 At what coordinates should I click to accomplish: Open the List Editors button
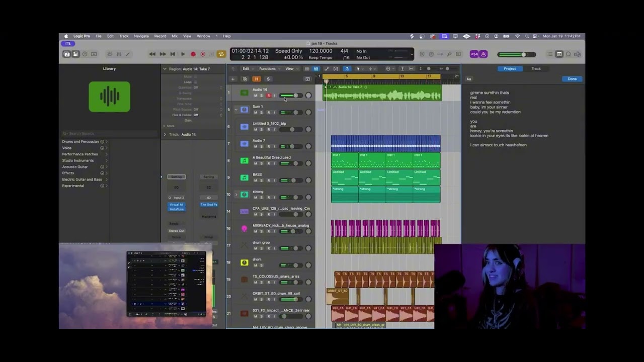[550, 54]
